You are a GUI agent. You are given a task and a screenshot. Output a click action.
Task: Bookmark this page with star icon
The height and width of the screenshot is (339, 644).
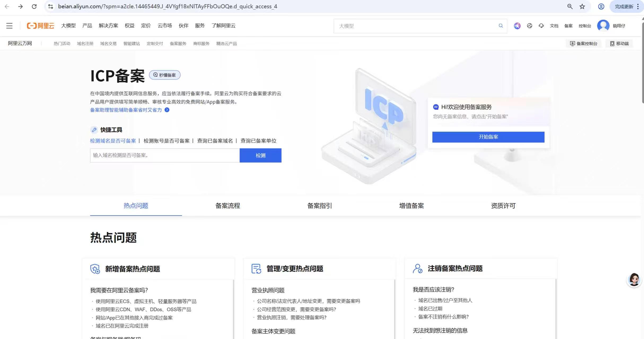tap(582, 6)
